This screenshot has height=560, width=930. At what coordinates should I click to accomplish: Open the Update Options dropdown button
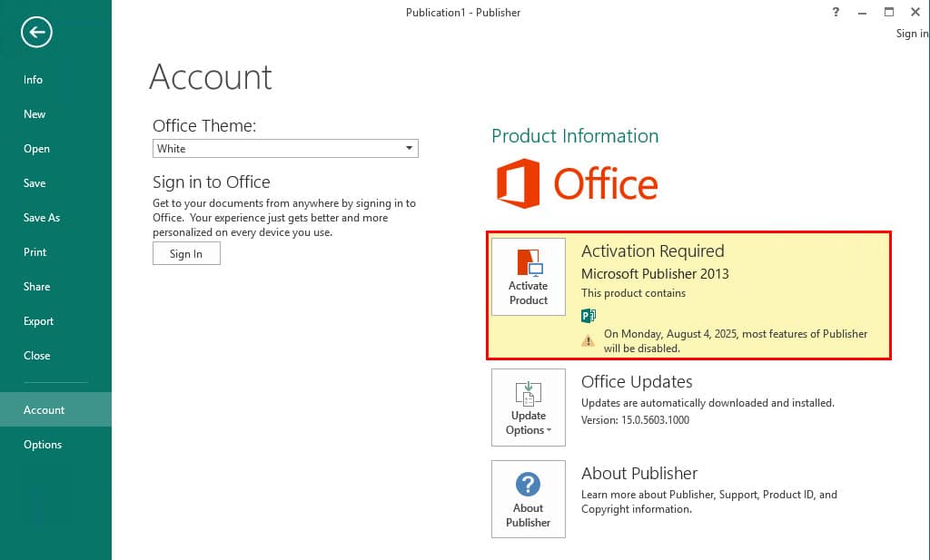529,408
